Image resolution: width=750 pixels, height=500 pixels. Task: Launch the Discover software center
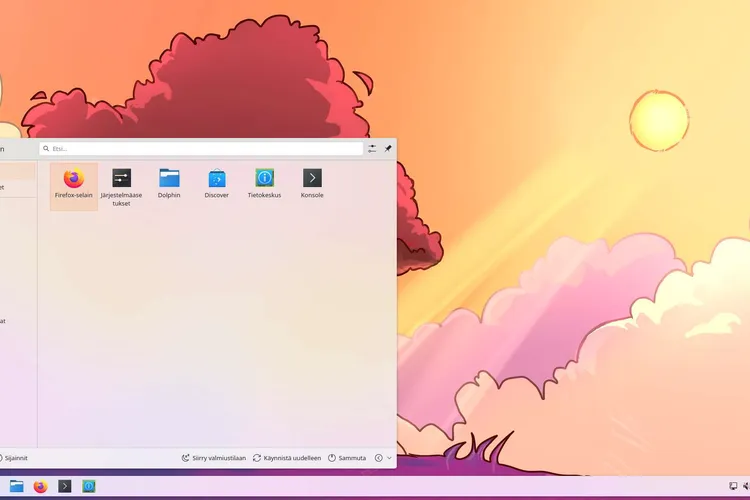(x=217, y=184)
